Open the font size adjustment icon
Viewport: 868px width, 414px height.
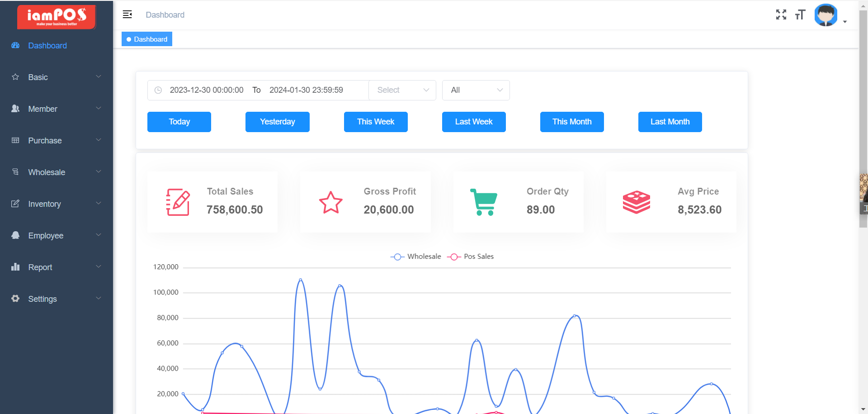[800, 14]
